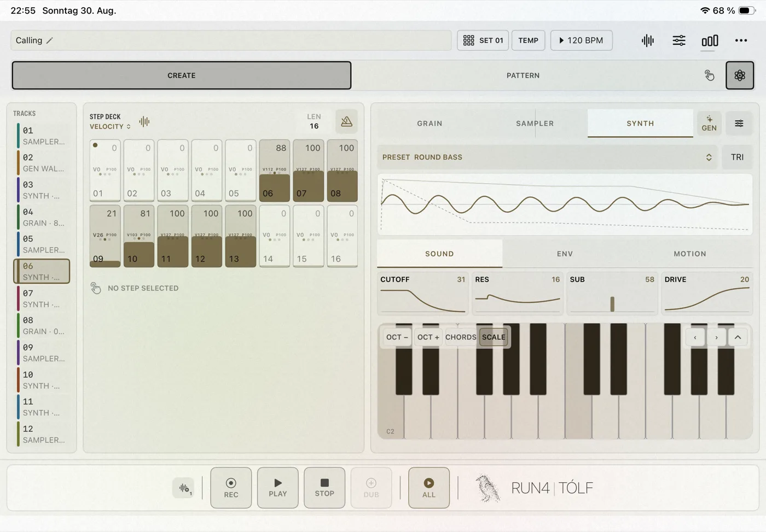Viewport: 766px width, 532px height.
Task: Adjust the CUTOFF control
Action: [422, 294]
